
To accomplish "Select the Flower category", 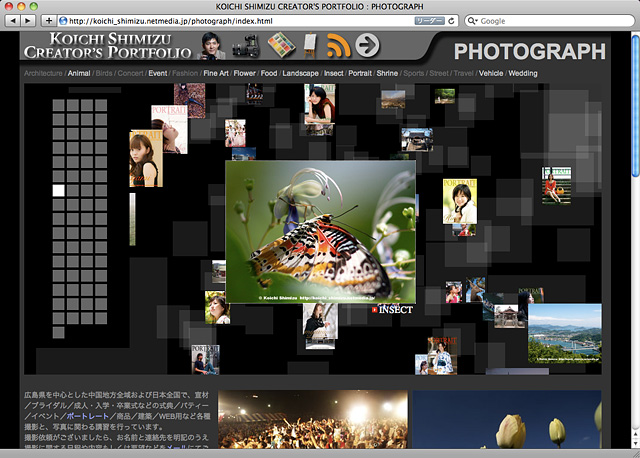I will 244,73.
